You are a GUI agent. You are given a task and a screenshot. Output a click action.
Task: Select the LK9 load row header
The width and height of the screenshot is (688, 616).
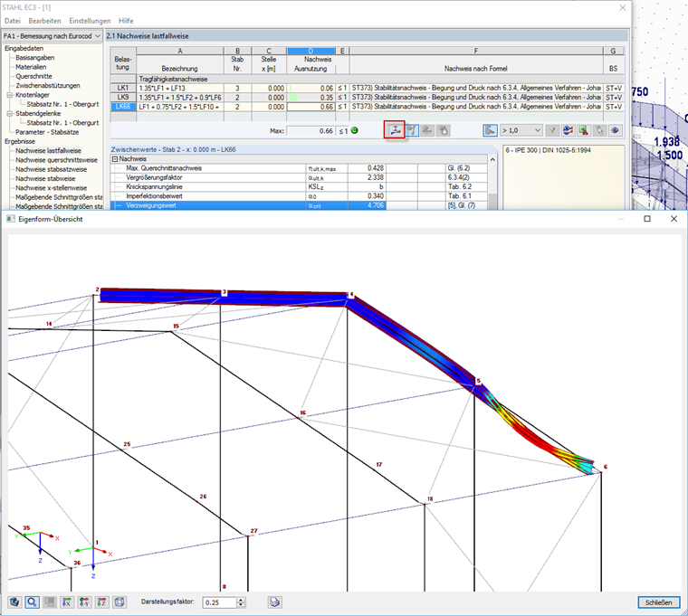[123, 98]
